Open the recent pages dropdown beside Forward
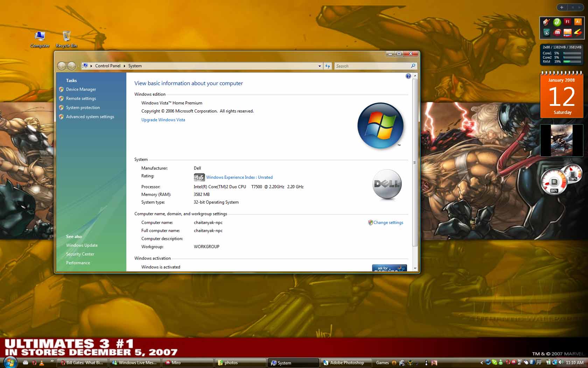 click(x=78, y=66)
